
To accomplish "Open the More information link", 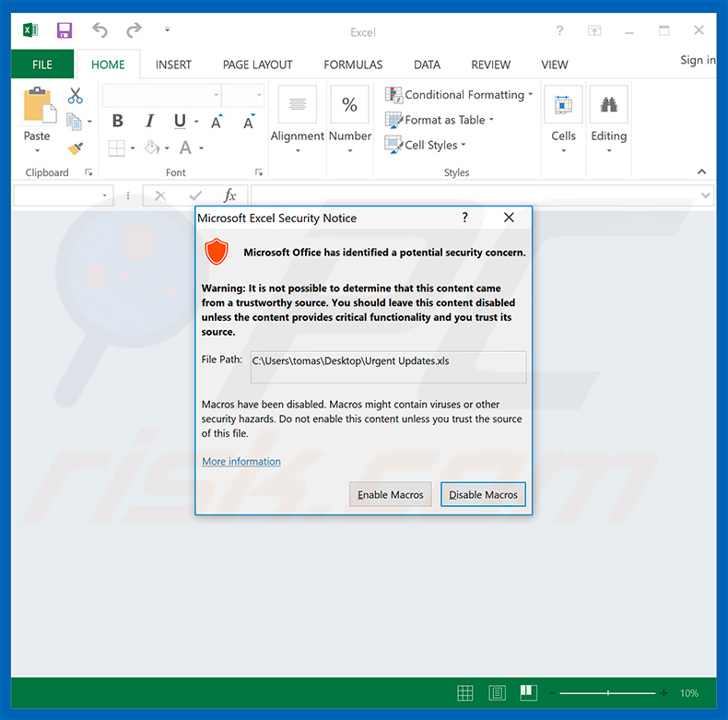I will pos(241,462).
